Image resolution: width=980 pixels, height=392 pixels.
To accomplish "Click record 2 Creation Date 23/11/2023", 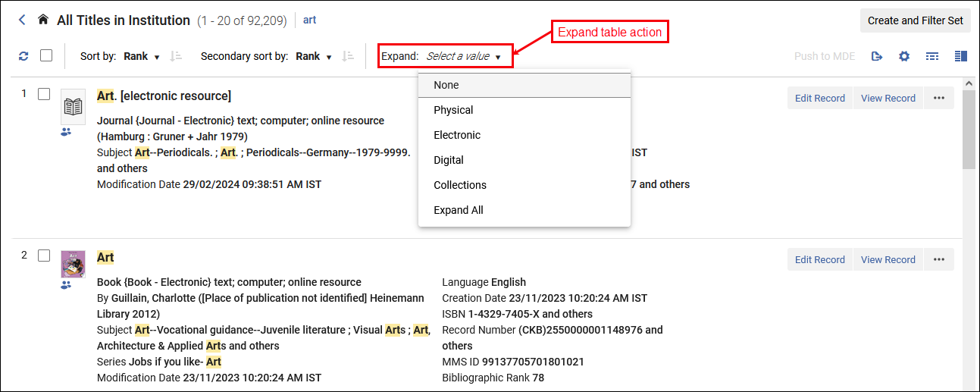I will (545, 298).
